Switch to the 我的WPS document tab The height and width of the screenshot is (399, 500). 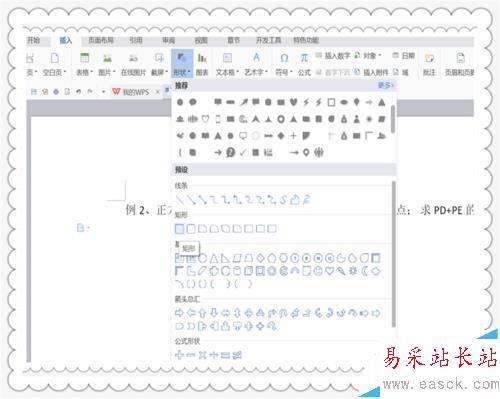pyautogui.click(x=131, y=92)
